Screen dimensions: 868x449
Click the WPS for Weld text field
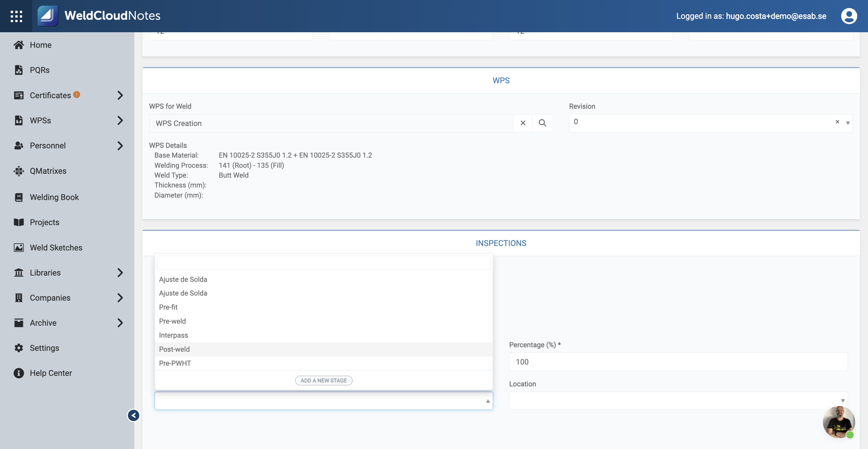[331, 123]
